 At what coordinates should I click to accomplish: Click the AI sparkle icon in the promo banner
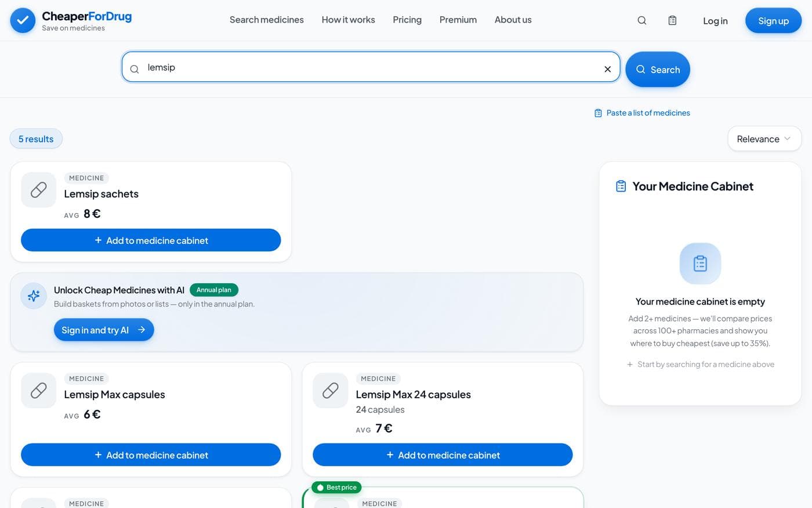pos(34,296)
